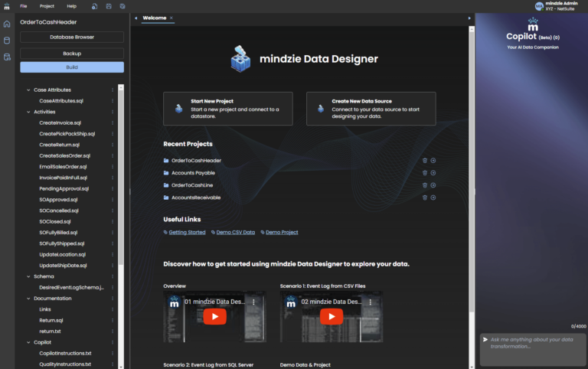The width and height of the screenshot is (588, 369).
Task: Click the trash icon for Accounts Payable
Action: click(x=425, y=173)
